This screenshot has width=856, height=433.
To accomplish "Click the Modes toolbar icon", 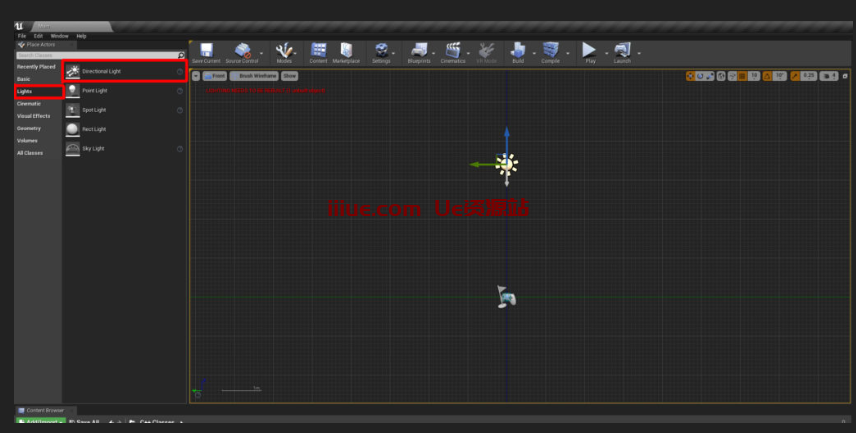I will point(284,51).
